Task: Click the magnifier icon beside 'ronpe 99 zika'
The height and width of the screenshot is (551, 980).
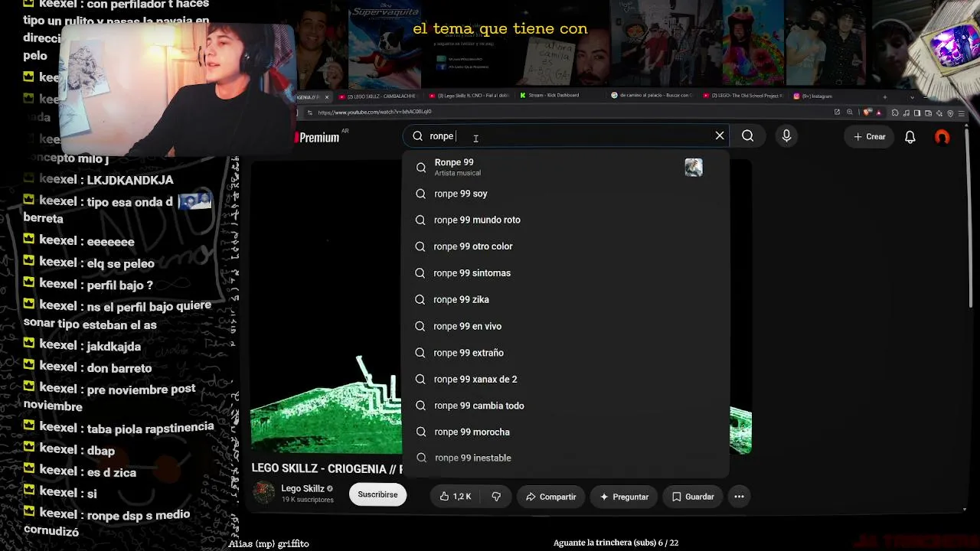Action: (x=420, y=299)
